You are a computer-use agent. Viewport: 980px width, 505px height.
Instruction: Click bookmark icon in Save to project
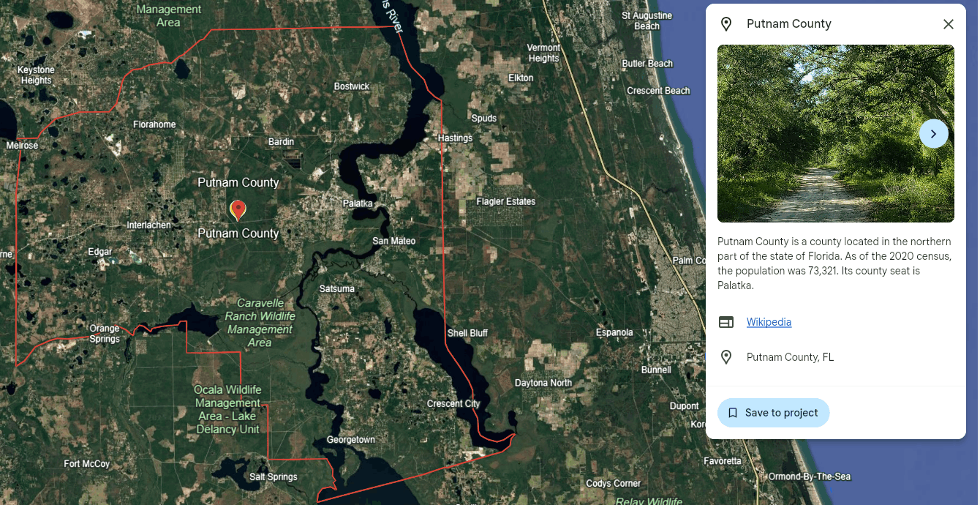tap(733, 413)
